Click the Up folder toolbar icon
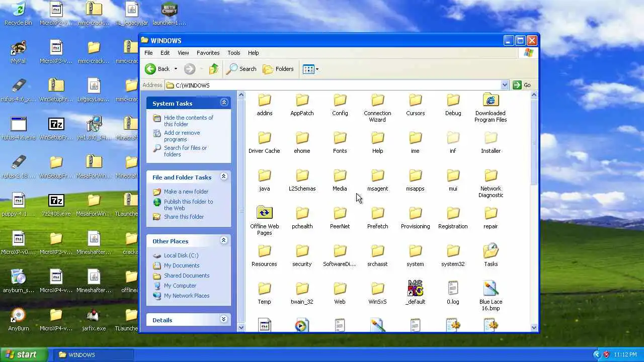644x362 pixels. 214,69
